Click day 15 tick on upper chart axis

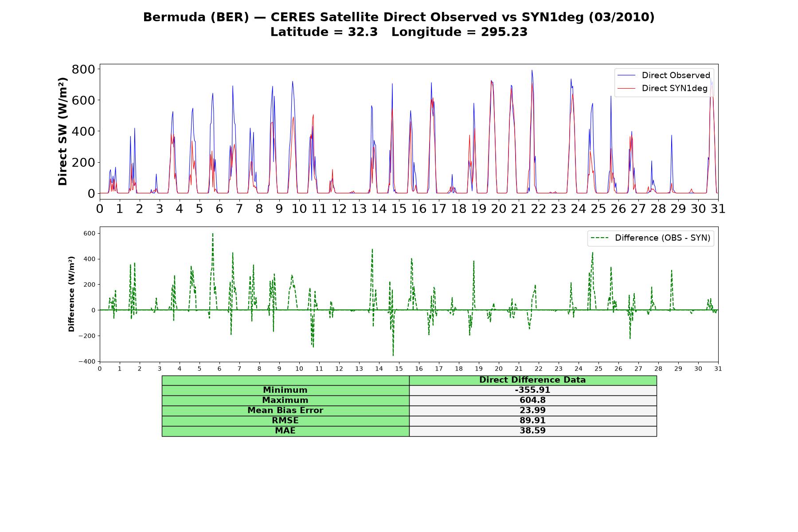pos(399,208)
